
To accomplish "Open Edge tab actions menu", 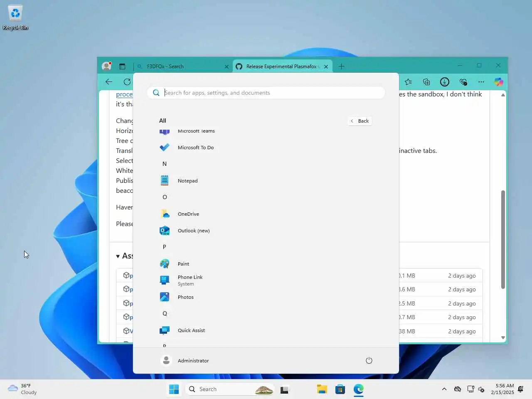I will [122, 66].
